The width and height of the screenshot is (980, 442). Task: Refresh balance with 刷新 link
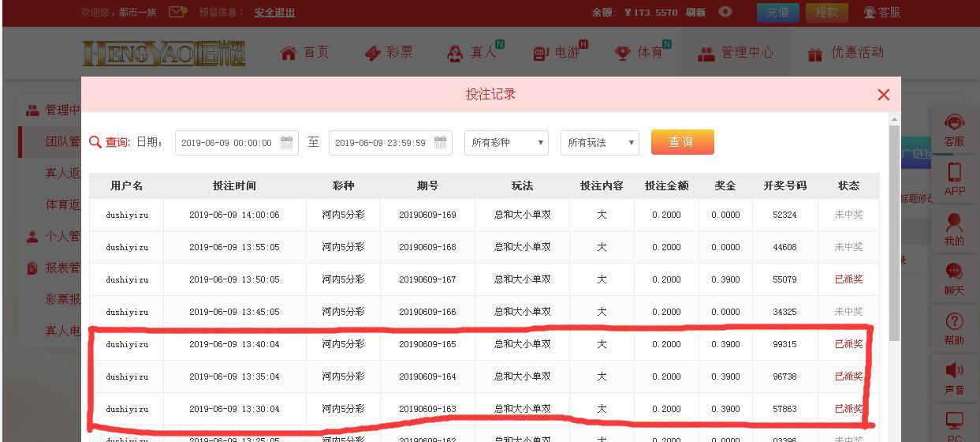[695, 13]
